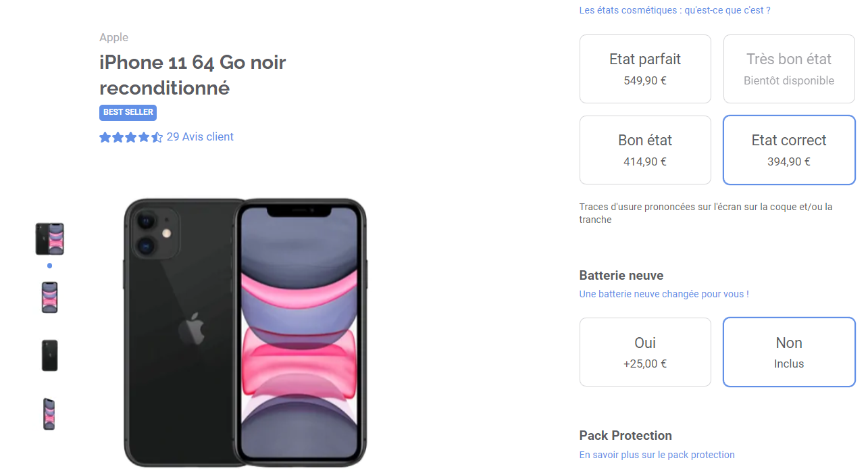Click the main iPhone 11 product image

[245, 331]
